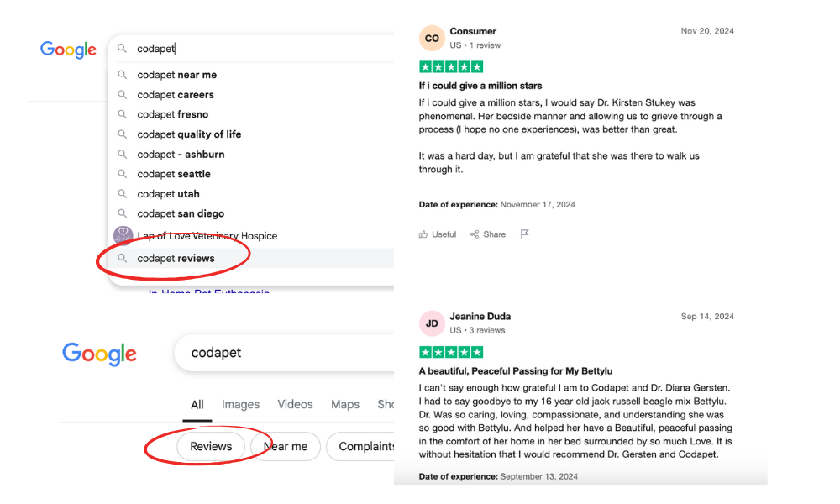Select the circled Reviews filter chip
Screen dimensions: 840x504
pos(210,446)
